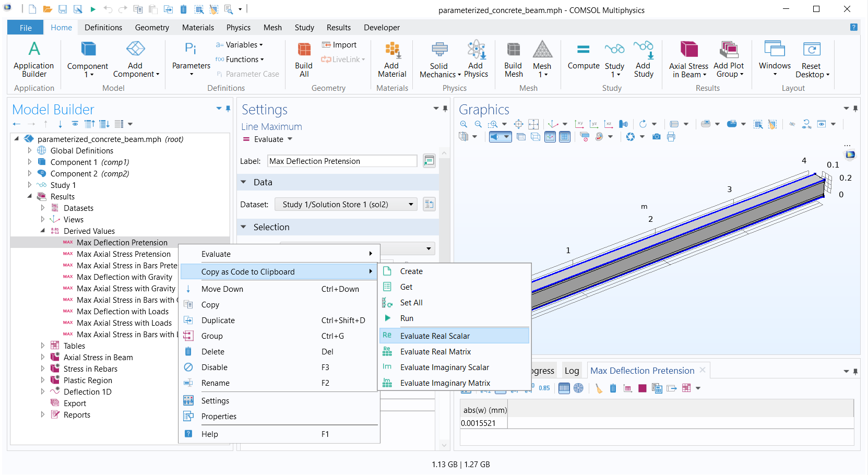This screenshot has width=868, height=475.
Task: Click the Print icon in Graphics toolbar
Action: pyautogui.click(x=671, y=137)
